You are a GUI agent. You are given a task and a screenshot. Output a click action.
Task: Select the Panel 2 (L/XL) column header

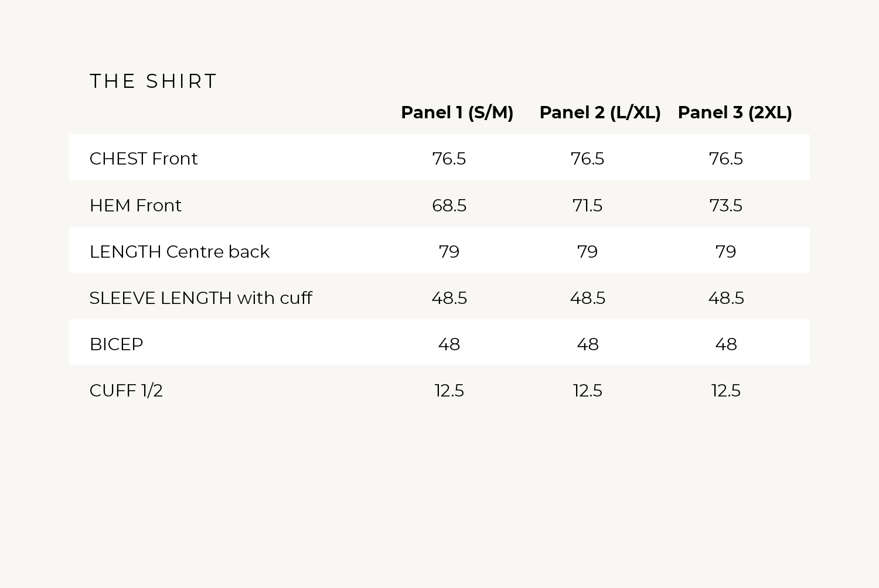[600, 112]
